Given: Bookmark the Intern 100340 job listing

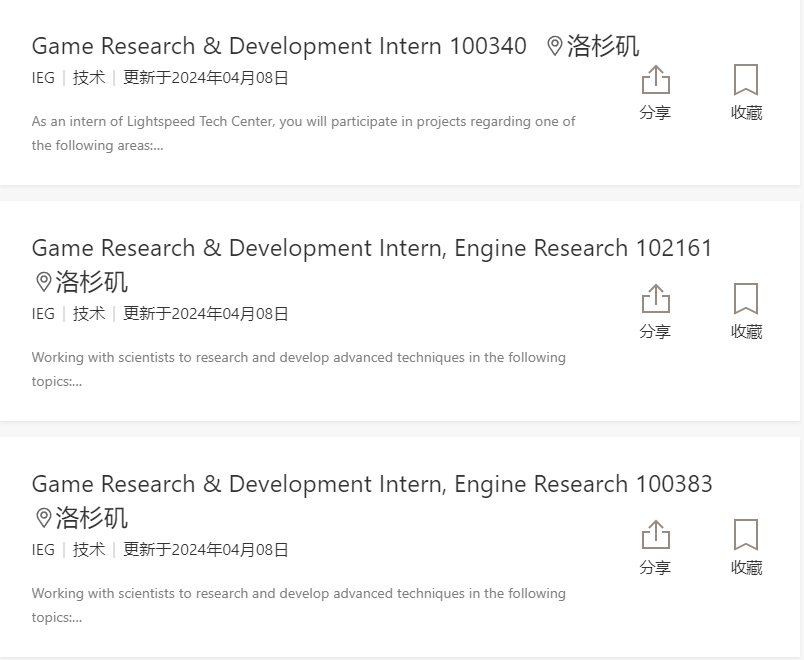Looking at the screenshot, I should [746, 79].
